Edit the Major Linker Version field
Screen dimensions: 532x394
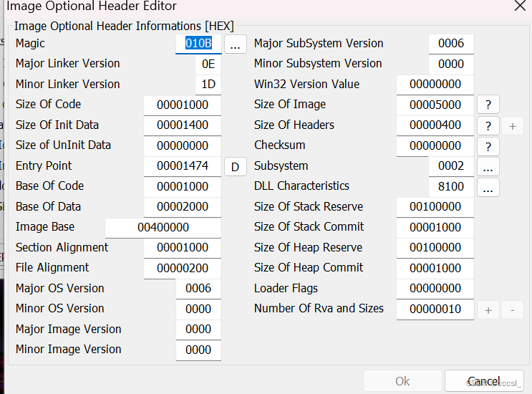pyautogui.click(x=208, y=64)
